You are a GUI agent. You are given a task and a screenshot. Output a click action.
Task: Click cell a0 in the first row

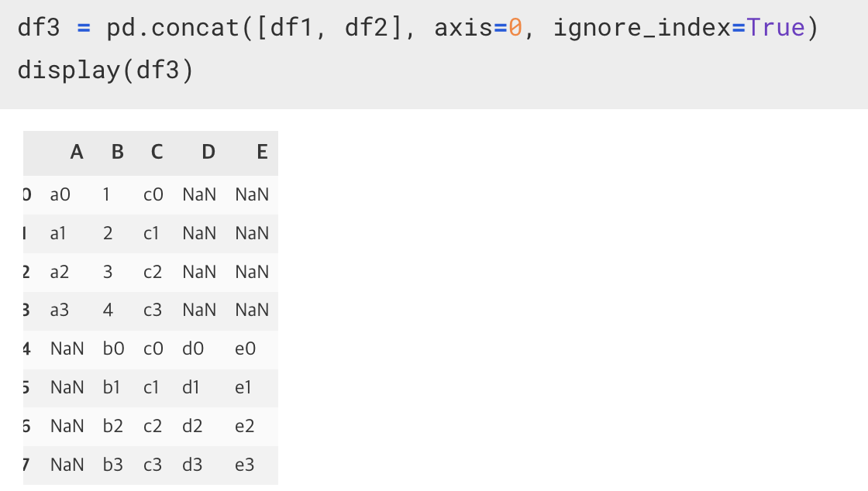tap(60, 194)
